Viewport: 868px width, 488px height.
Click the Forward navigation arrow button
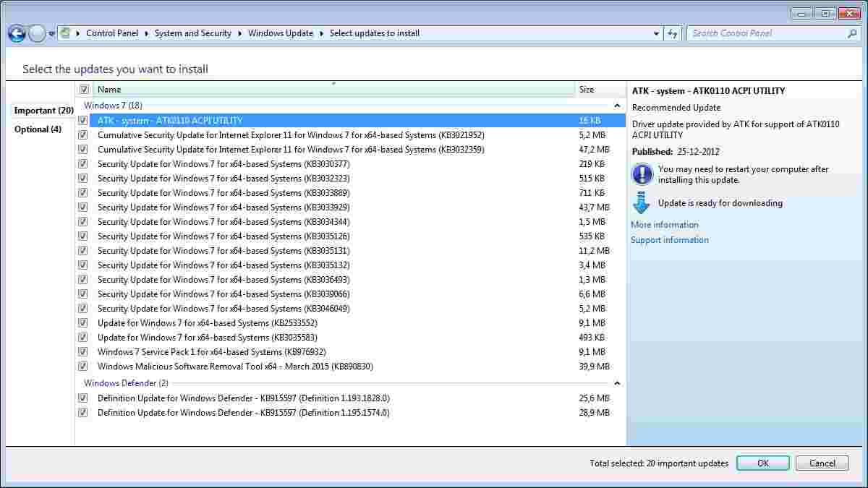37,33
